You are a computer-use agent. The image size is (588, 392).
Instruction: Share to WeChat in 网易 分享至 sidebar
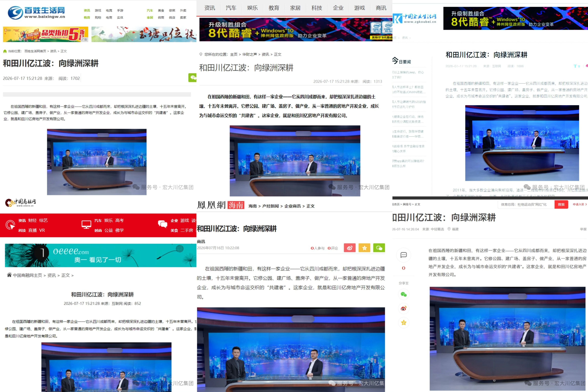click(x=404, y=294)
